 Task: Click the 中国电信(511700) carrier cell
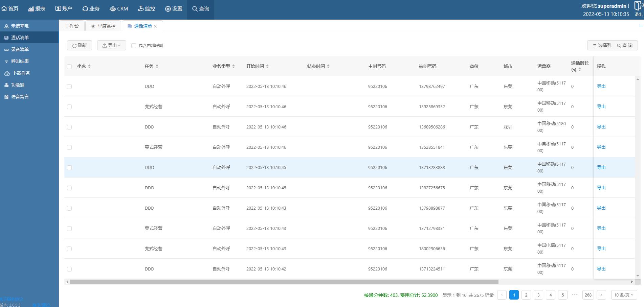point(551,249)
